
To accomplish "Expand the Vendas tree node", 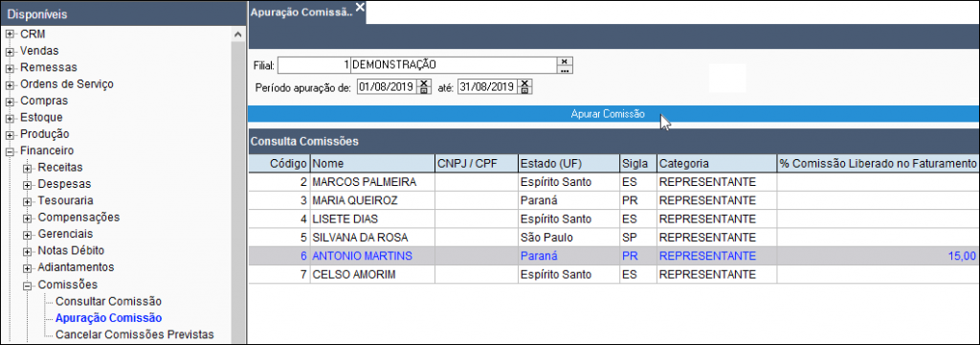I will click(10, 52).
